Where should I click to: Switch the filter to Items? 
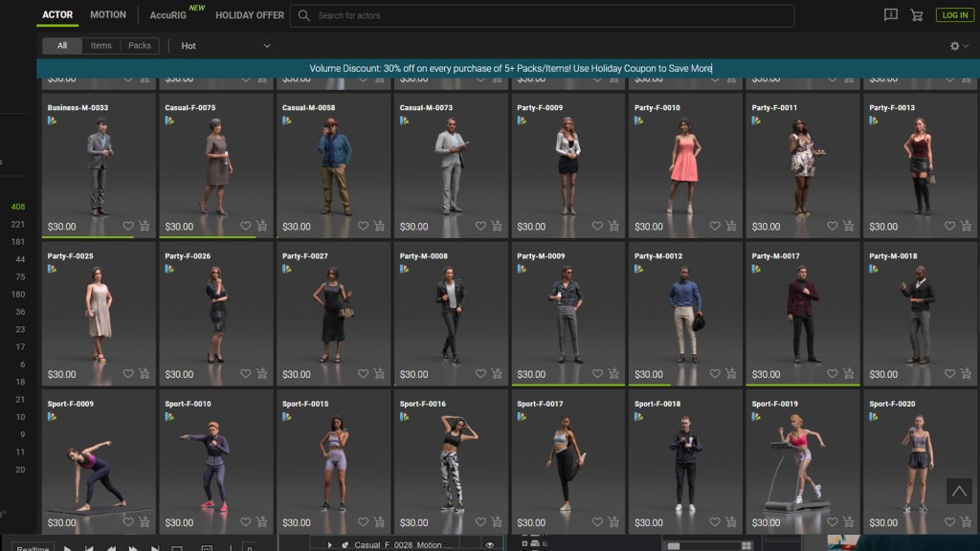100,46
